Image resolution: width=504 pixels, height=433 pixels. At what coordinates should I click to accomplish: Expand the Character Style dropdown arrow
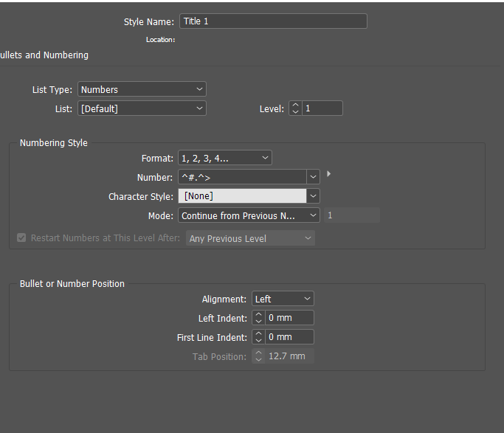point(313,196)
